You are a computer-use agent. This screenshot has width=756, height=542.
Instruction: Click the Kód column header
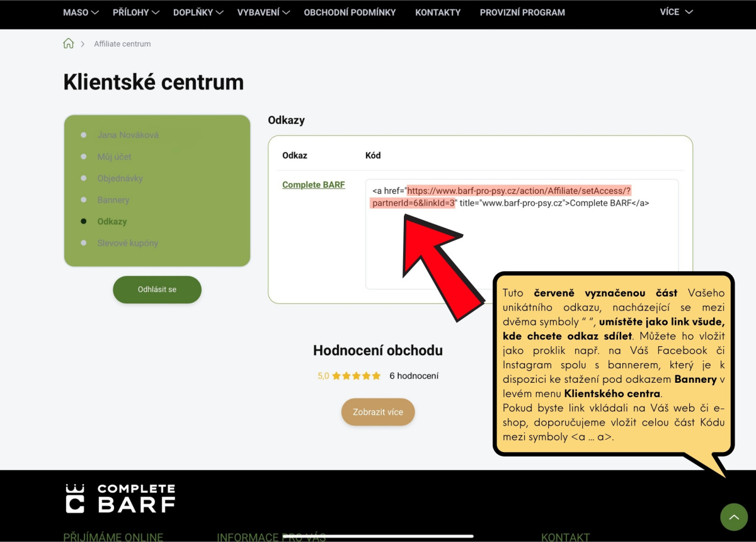[x=373, y=155]
